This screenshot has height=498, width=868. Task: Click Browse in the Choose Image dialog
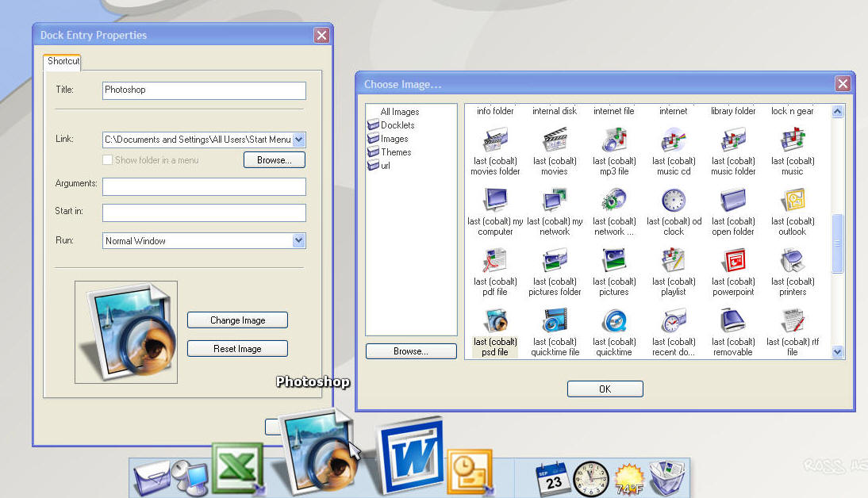pyautogui.click(x=411, y=351)
